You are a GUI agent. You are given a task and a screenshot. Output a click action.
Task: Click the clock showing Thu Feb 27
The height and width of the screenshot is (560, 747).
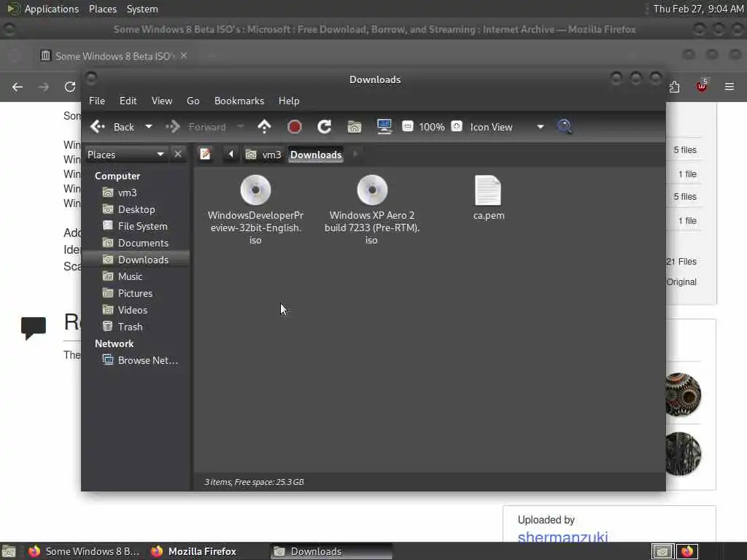point(698,9)
